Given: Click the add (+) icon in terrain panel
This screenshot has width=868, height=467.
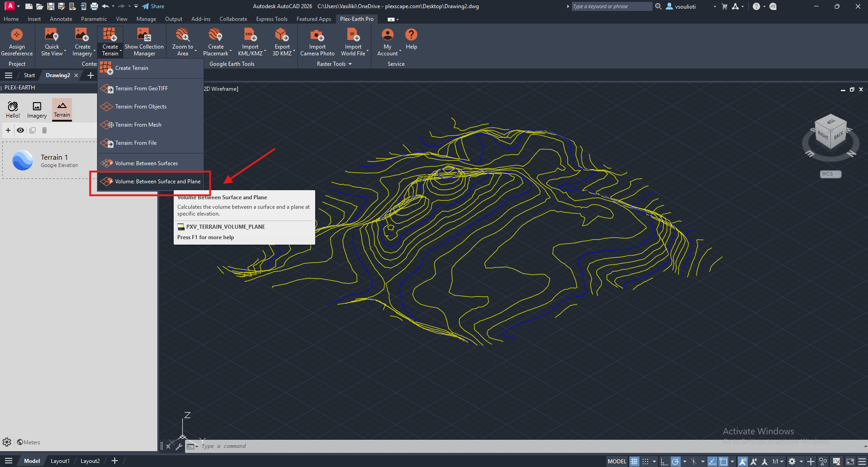Looking at the screenshot, I should pos(8,130).
